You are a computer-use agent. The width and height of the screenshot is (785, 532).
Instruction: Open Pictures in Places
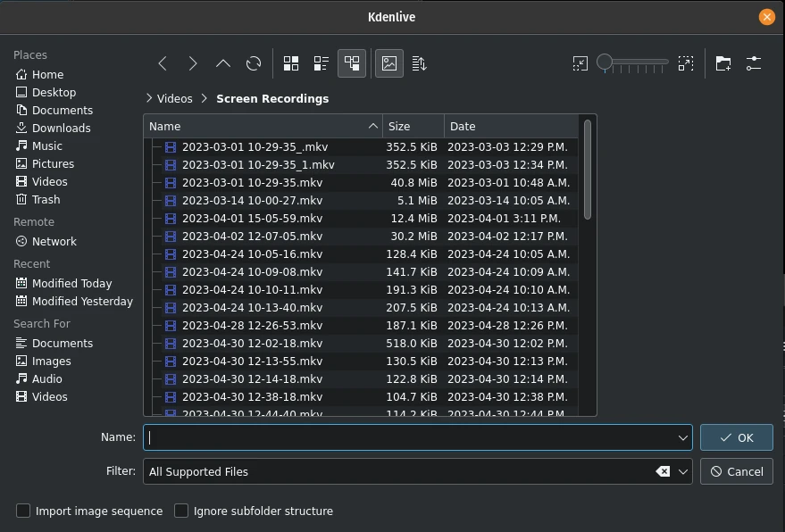pos(45,163)
